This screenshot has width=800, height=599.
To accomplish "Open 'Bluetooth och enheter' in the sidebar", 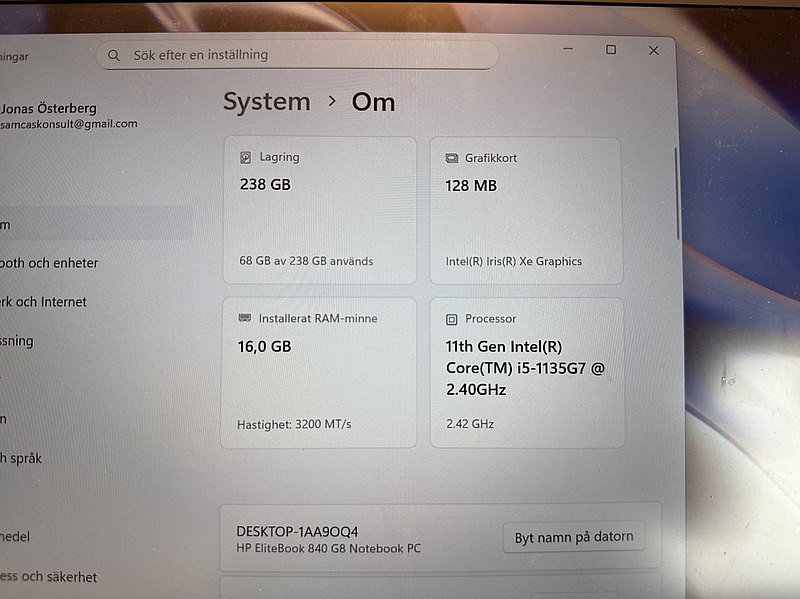I will (x=50, y=263).
